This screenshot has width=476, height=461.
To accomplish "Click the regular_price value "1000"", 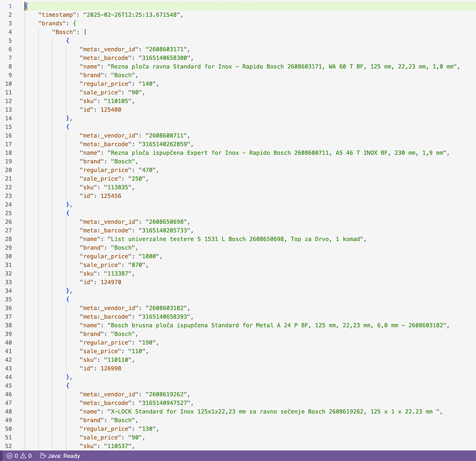I will coord(149,256).
